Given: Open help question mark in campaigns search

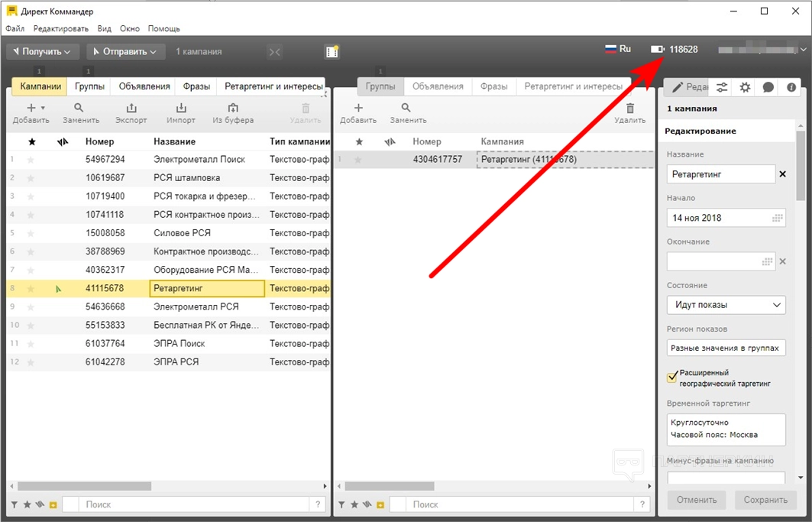Looking at the screenshot, I should 318,504.
